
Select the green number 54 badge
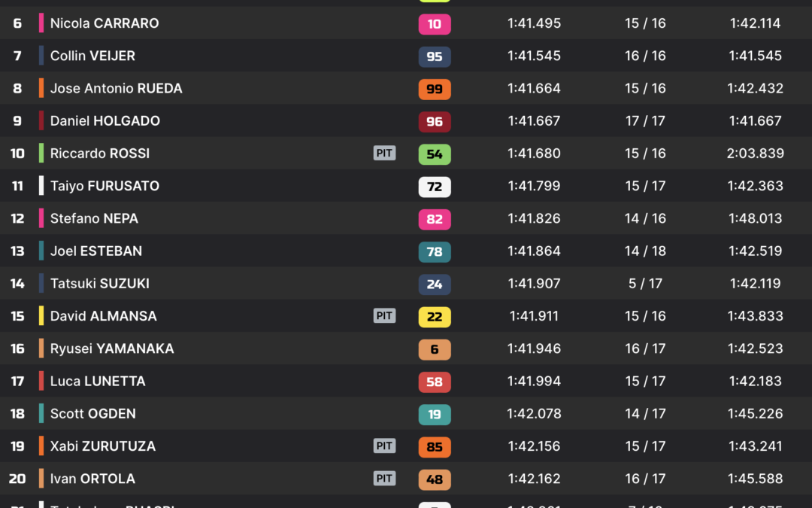[435, 154]
